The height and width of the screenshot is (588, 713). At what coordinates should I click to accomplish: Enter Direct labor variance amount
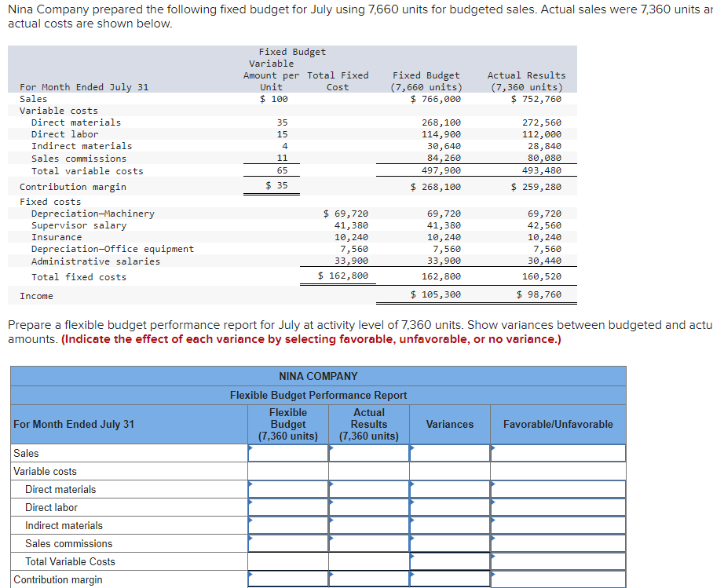(450, 507)
